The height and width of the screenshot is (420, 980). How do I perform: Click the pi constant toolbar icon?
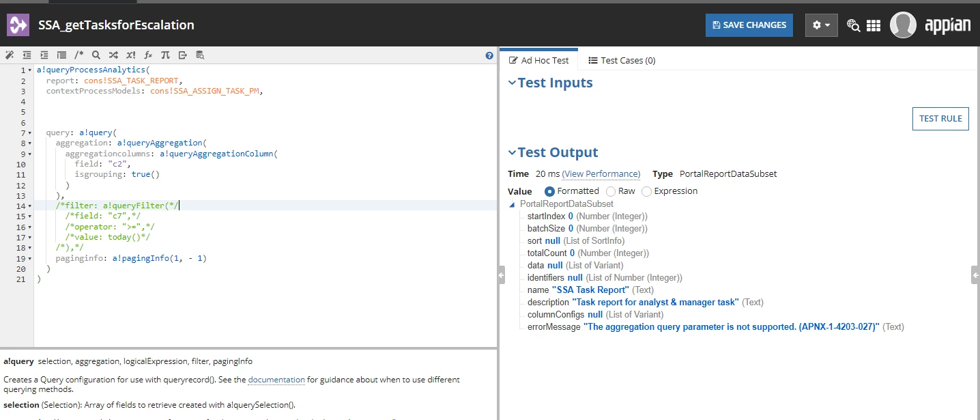pos(165,55)
